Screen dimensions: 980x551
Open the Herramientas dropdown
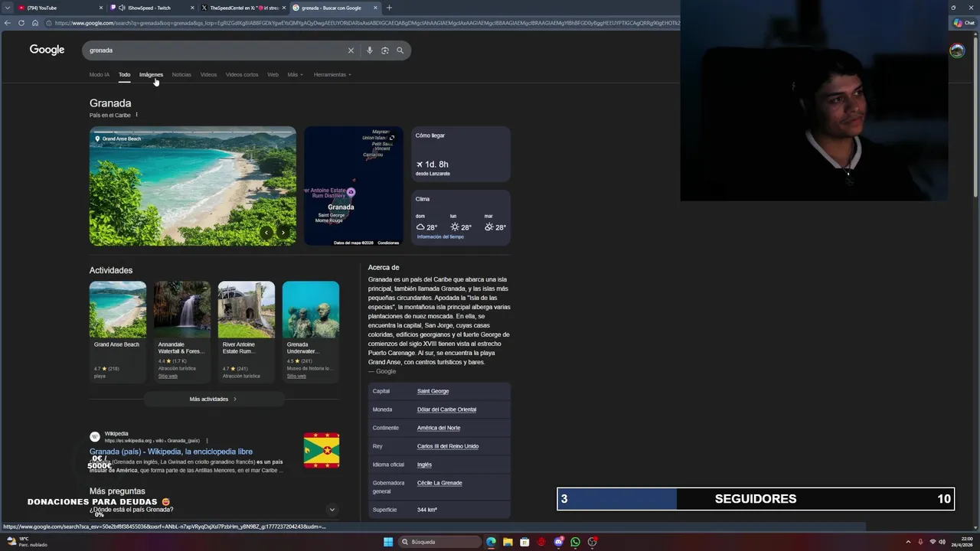point(332,75)
